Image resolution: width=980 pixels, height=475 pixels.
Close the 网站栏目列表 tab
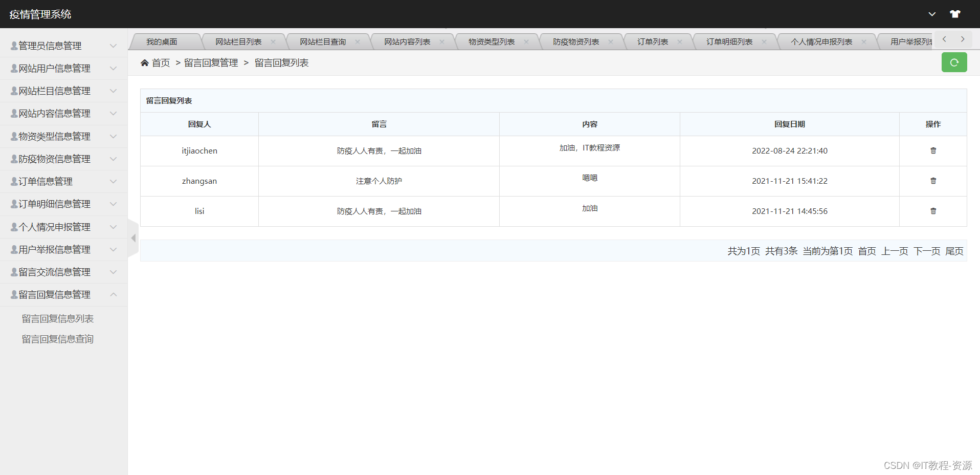tap(273, 42)
